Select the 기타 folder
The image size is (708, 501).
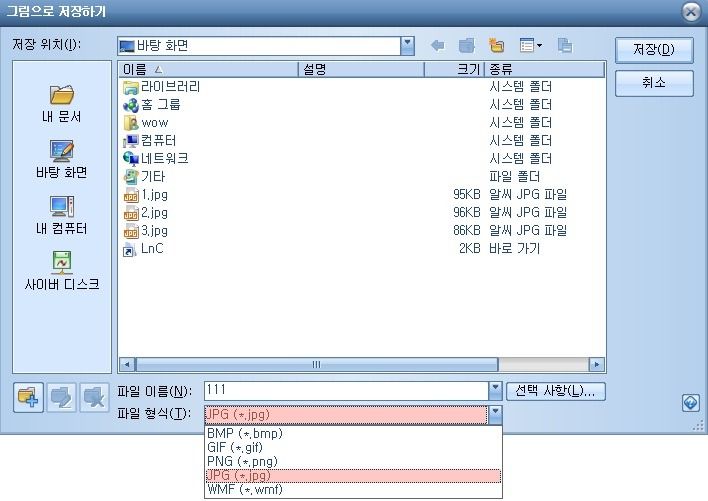click(144, 176)
